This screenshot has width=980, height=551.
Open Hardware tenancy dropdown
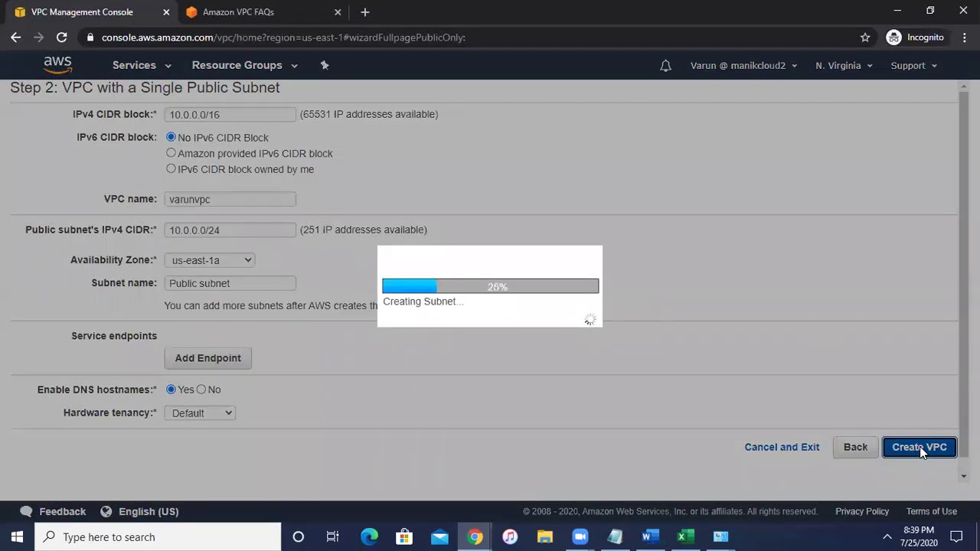coord(200,413)
